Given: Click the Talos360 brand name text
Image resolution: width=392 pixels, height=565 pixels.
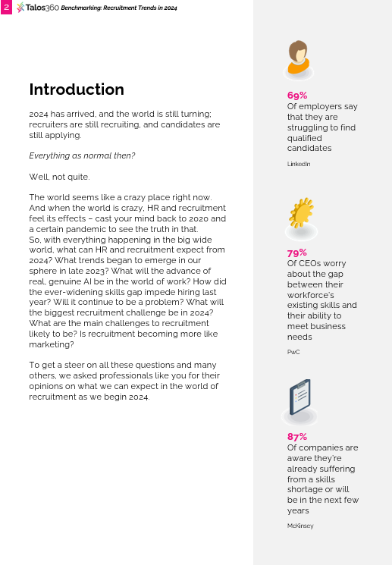Looking at the screenshot, I should tap(42, 8).
